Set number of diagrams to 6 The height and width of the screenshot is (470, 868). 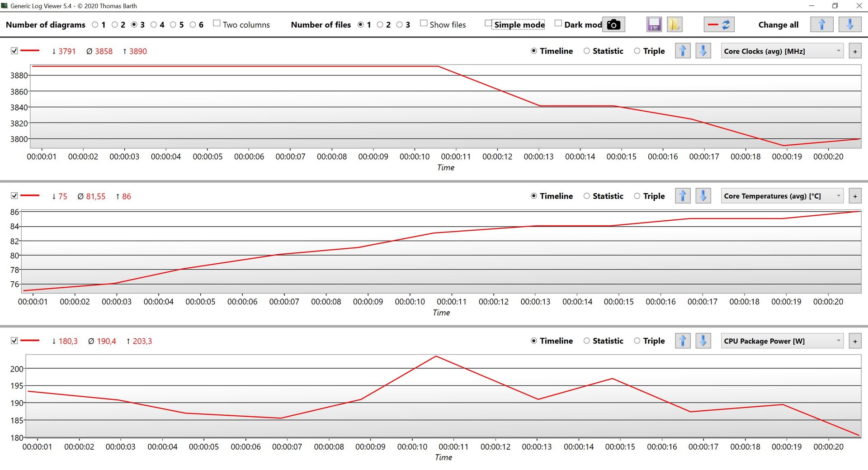click(193, 25)
